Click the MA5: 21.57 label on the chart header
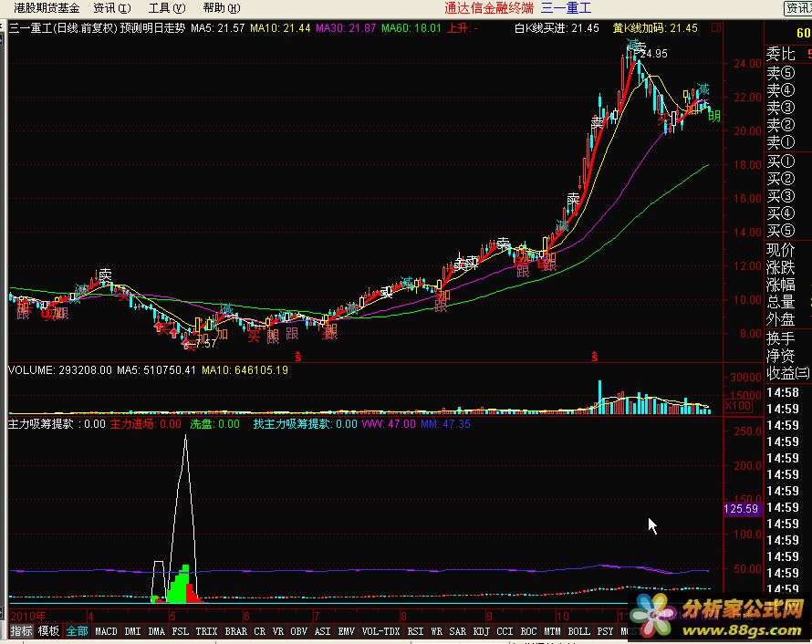The width and height of the screenshot is (812, 644). click(x=217, y=28)
